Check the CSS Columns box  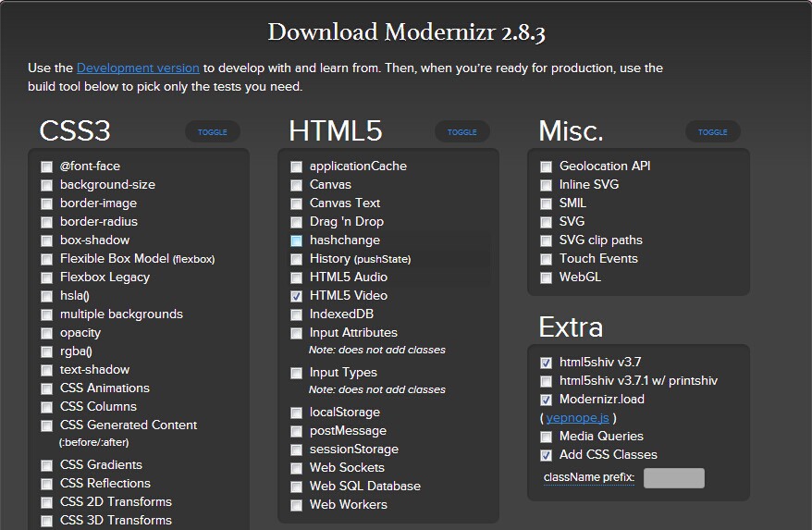pos(46,407)
